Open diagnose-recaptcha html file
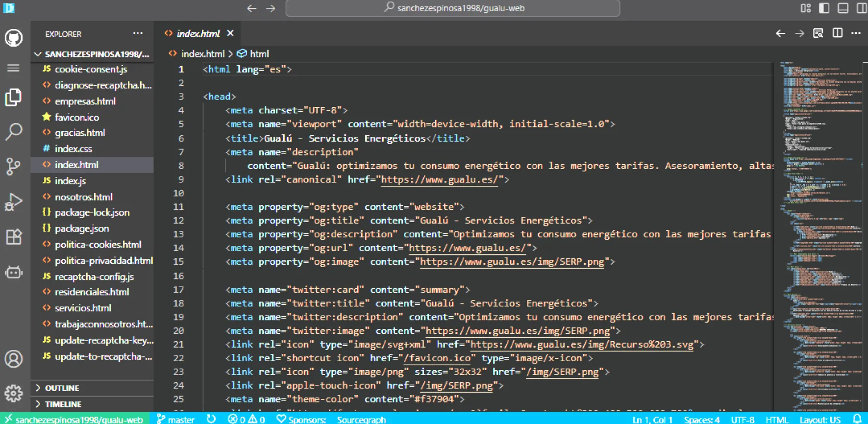The image size is (868, 424). (92, 85)
